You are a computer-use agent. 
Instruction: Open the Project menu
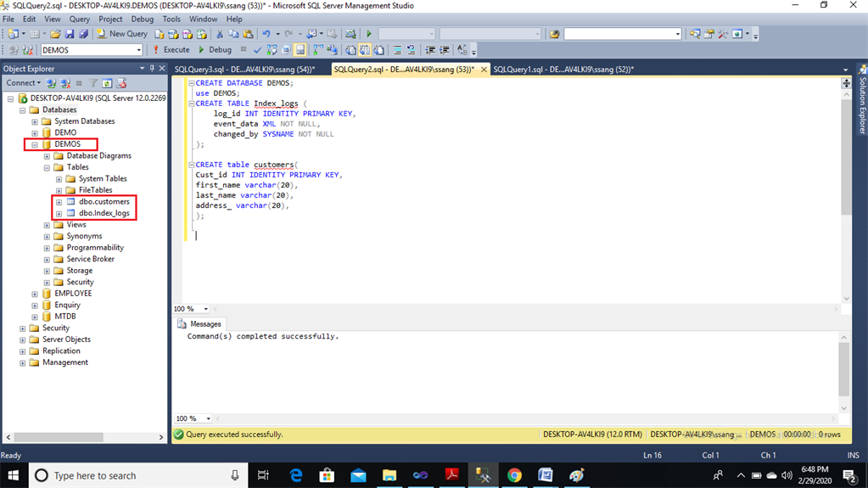coord(110,19)
